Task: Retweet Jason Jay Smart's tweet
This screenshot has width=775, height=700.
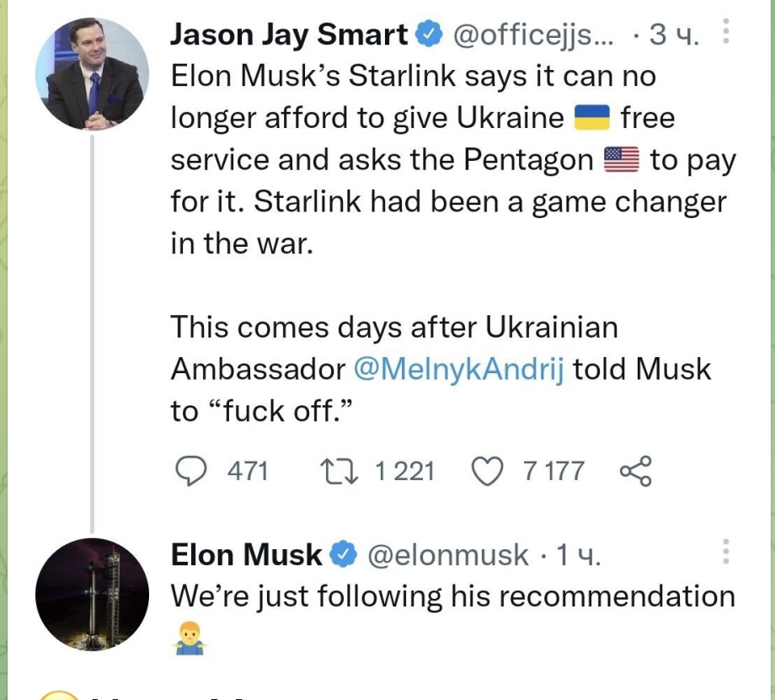Action: [340, 471]
